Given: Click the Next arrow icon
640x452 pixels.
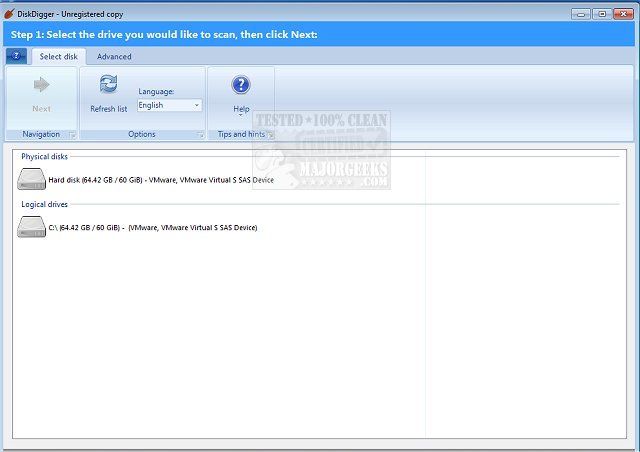Looking at the screenshot, I should 41,85.
